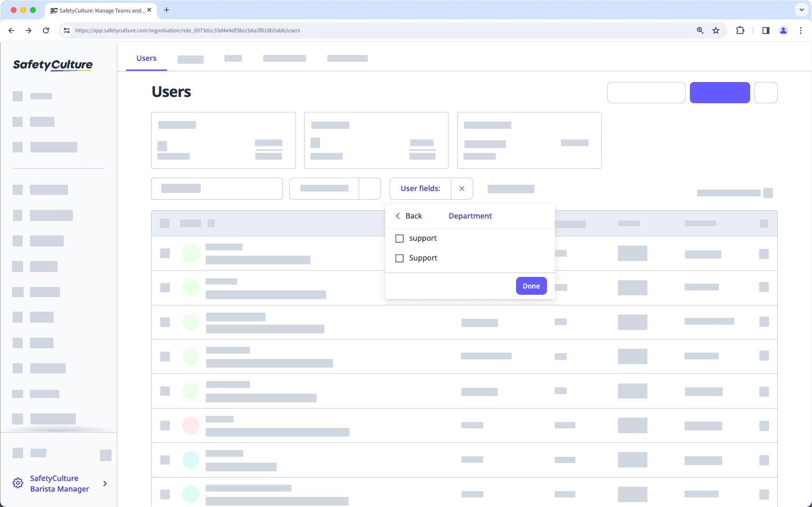Screen dimensions: 812x507
Task: Click the magnifier zoom icon in the address bar
Action: point(700,30)
